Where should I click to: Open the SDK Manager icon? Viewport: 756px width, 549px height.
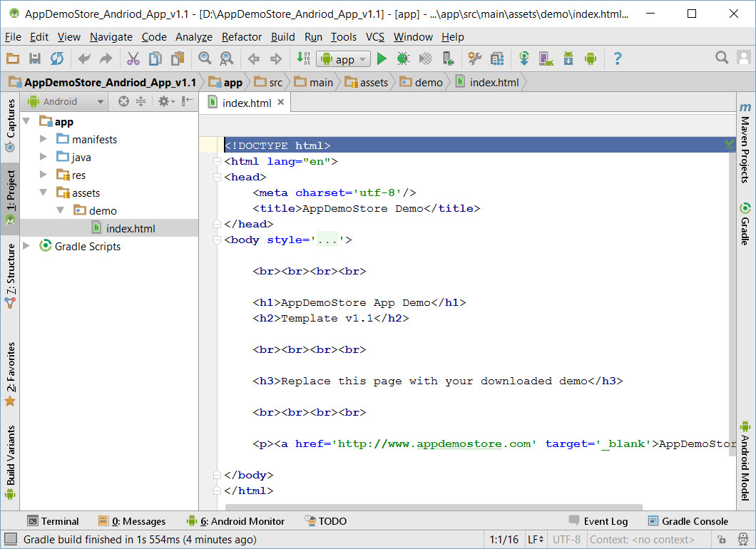[568, 58]
